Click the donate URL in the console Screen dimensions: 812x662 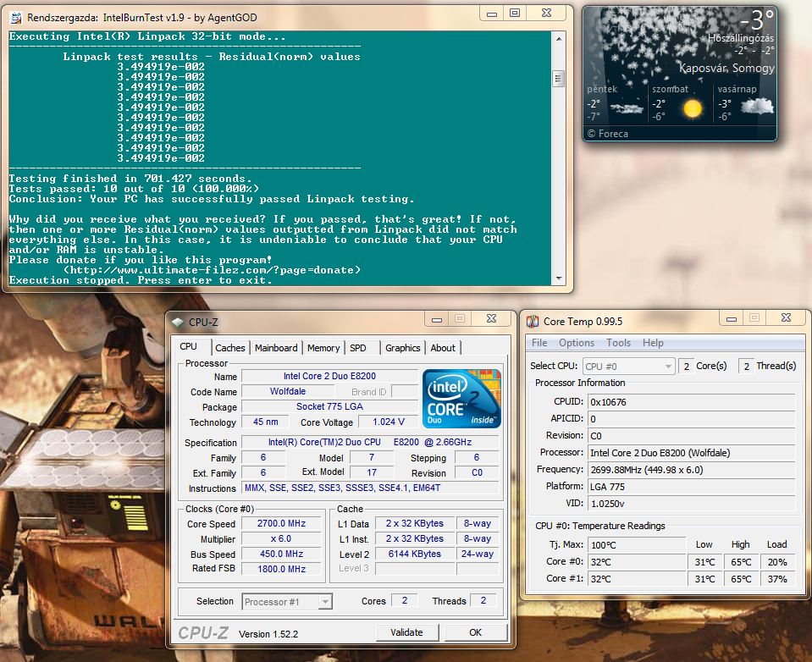213,270
